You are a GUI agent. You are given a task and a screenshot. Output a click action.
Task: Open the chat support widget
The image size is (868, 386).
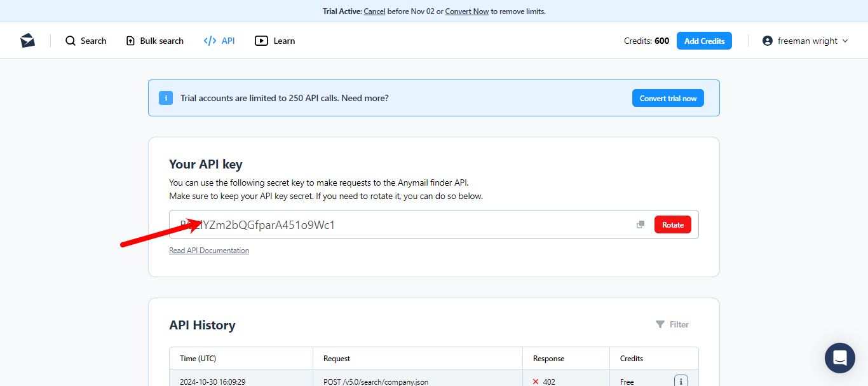[x=840, y=357]
